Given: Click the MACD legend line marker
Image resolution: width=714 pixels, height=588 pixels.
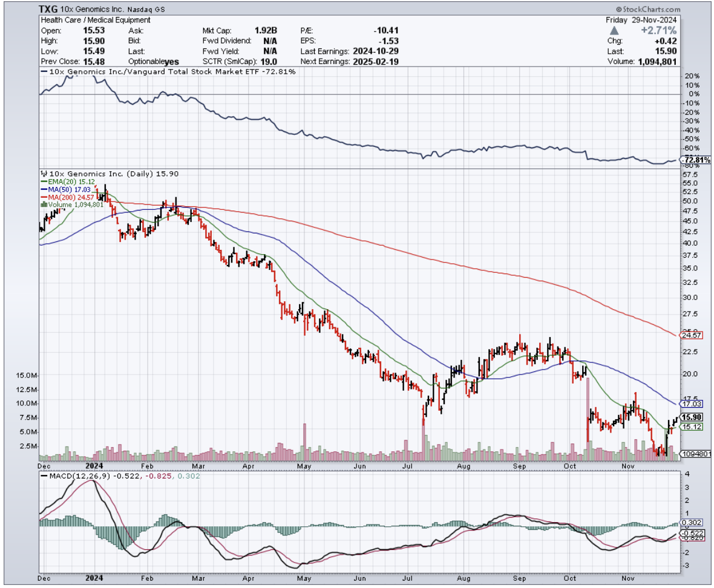Looking at the screenshot, I should [x=43, y=476].
